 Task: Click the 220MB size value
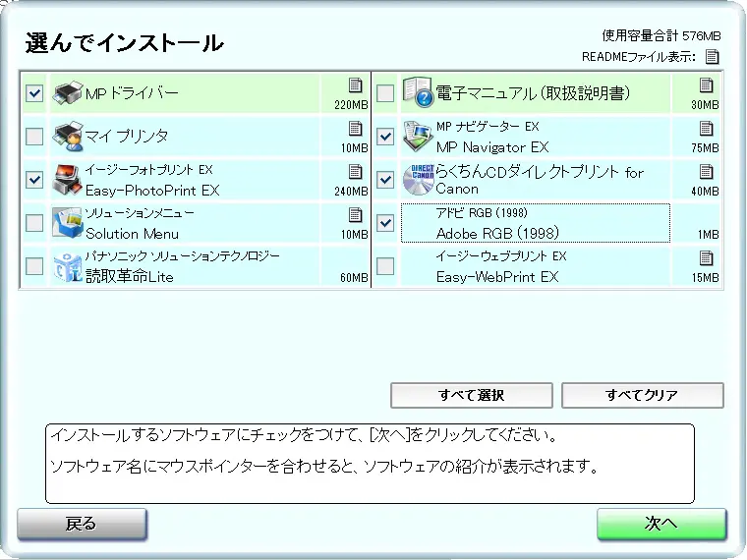click(x=351, y=105)
